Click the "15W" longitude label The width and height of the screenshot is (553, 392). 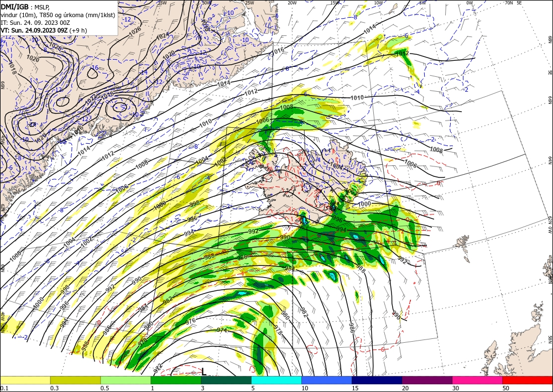coord(335,3)
